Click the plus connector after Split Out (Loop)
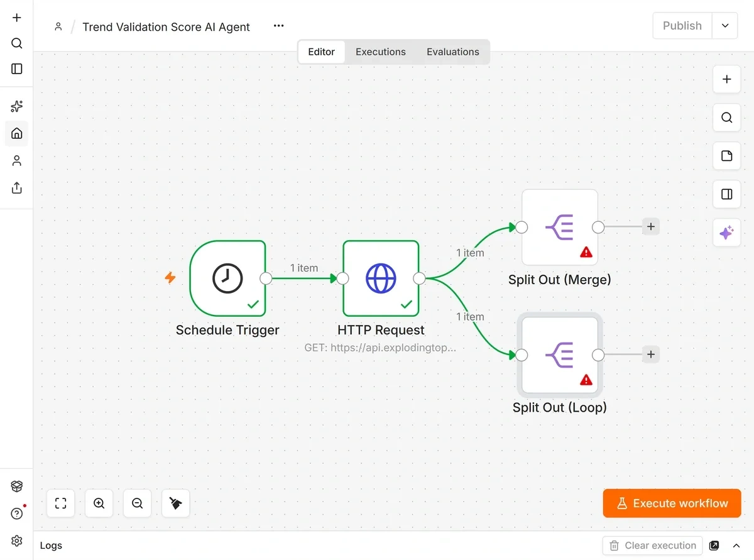Image resolution: width=754 pixels, height=560 pixels. coord(651,354)
